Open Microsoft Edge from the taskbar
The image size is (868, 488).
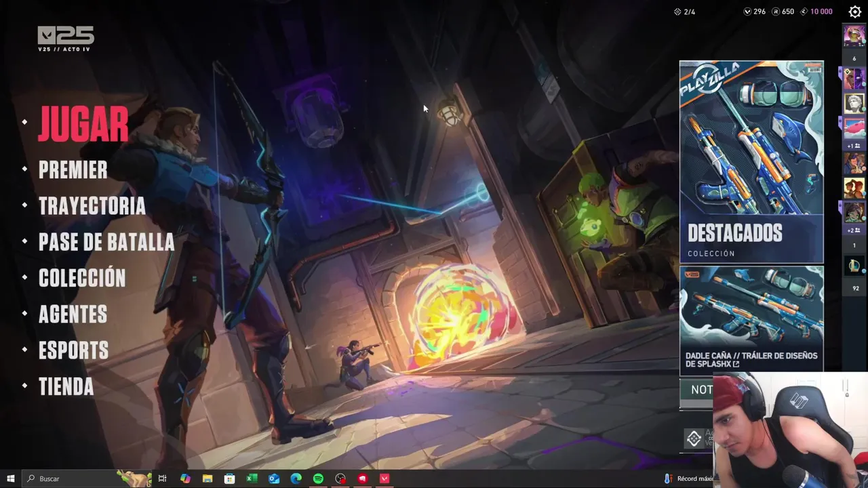click(x=296, y=479)
